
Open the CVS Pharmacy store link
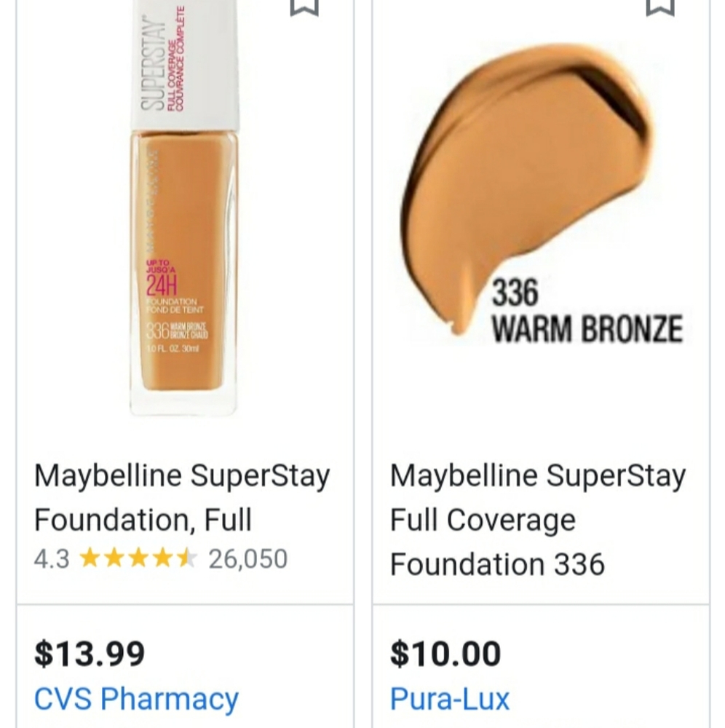coord(136,697)
